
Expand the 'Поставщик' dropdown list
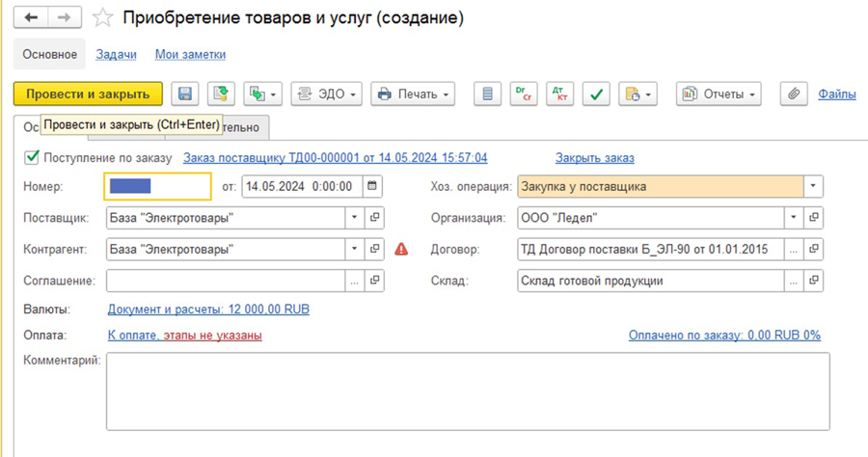coord(354,218)
